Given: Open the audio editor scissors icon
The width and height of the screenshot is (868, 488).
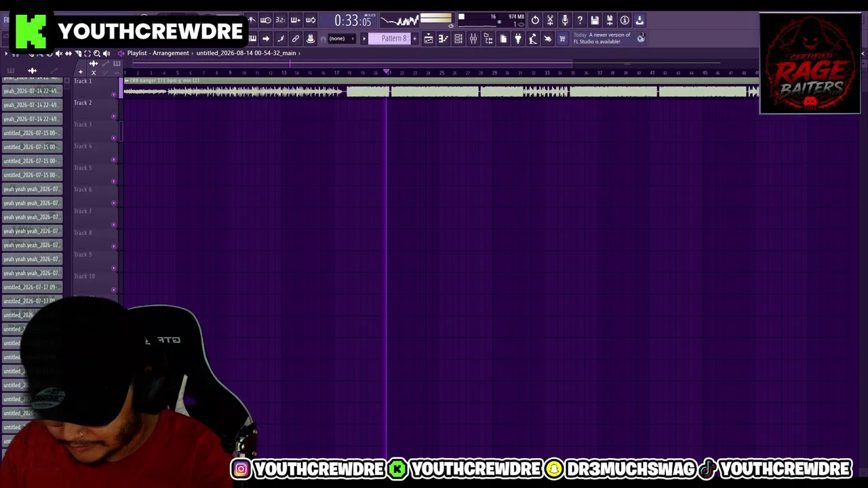Looking at the screenshot, I should (550, 20).
